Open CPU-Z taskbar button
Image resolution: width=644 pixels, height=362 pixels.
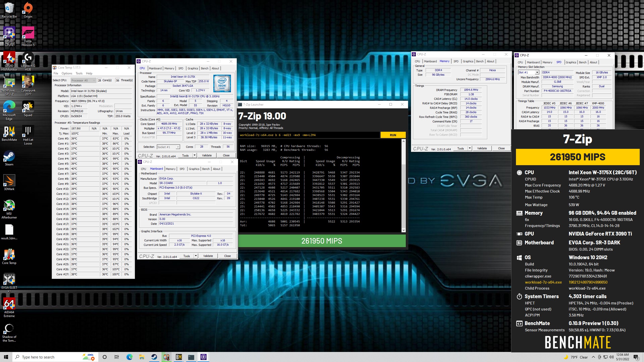coord(204,357)
